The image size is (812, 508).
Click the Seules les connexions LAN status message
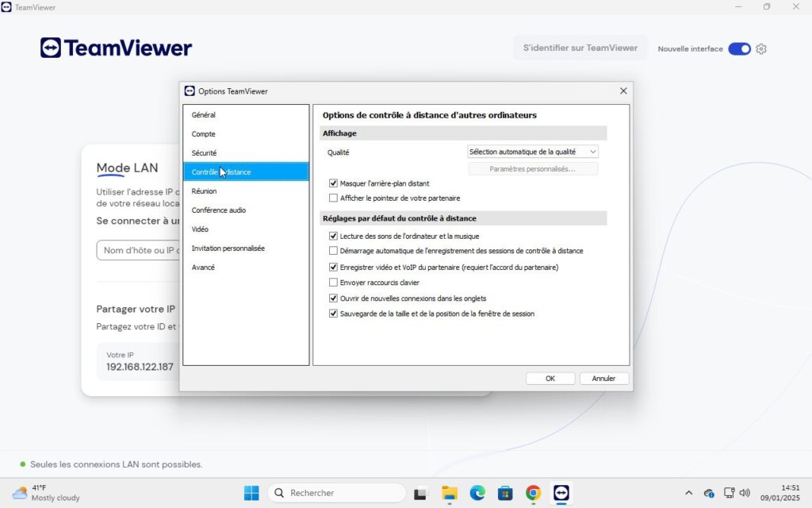[x=116, y=464]
